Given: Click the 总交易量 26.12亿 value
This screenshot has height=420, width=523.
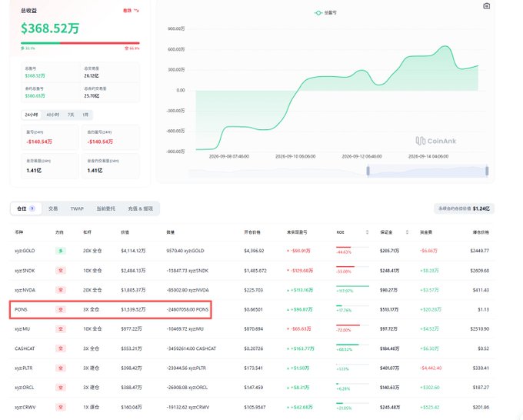Looking at the screenshot, I should [x=91, y=75].
